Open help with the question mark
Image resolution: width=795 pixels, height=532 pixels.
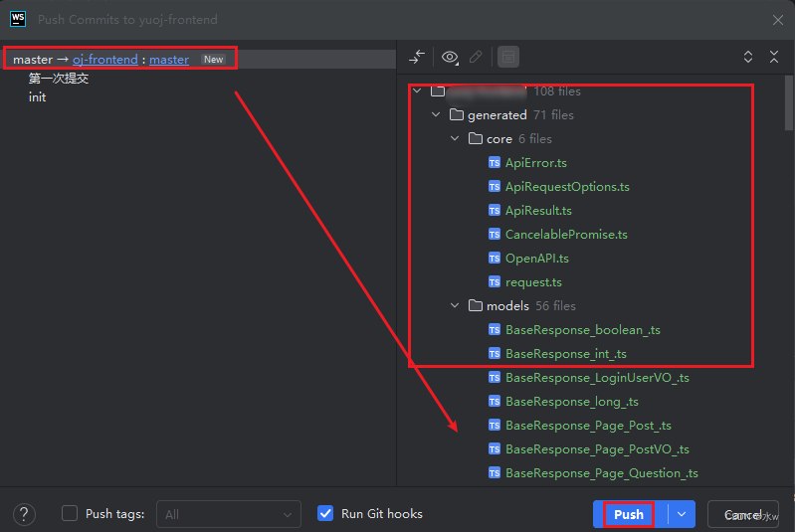[24, 514]
